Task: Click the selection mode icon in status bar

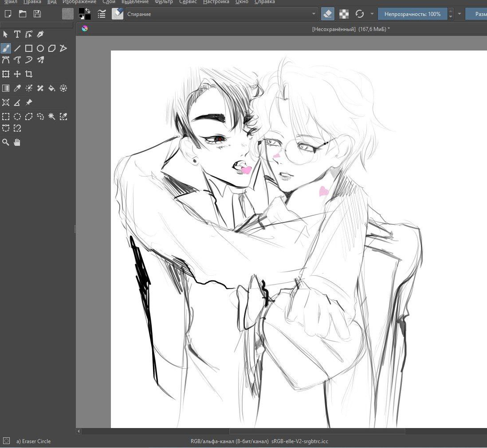Action: coord(7,441)
